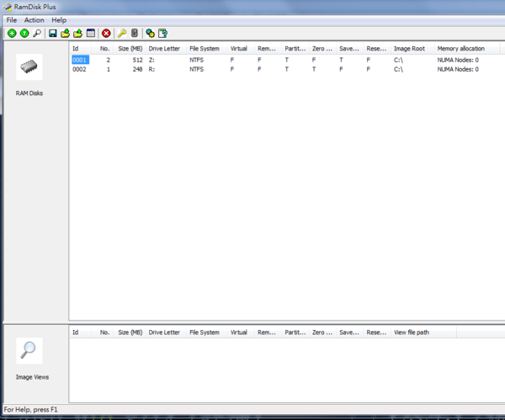Click the help question-mark toolbar icon
The width and height of the screenshot is (505, 420).
point(162,33)
